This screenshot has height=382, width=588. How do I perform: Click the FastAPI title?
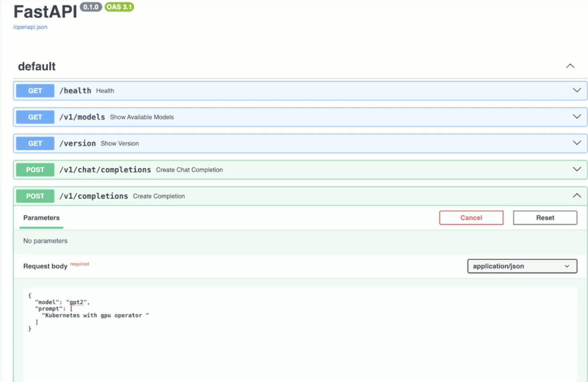pyautogui.click(x=46, y=12)
